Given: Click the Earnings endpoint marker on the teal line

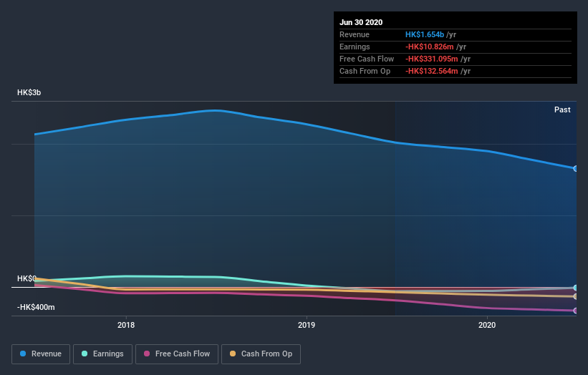Looking at the screenshot, I should coord(576,288).
